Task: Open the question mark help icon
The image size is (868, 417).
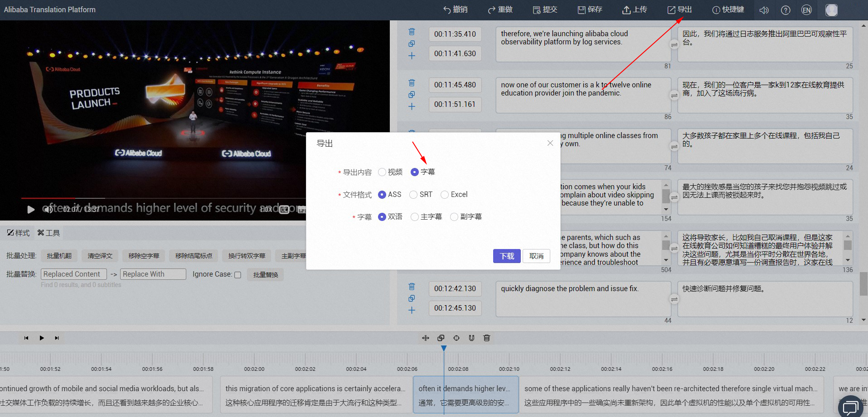Action: pyautogui.click(x=786, y=10)
